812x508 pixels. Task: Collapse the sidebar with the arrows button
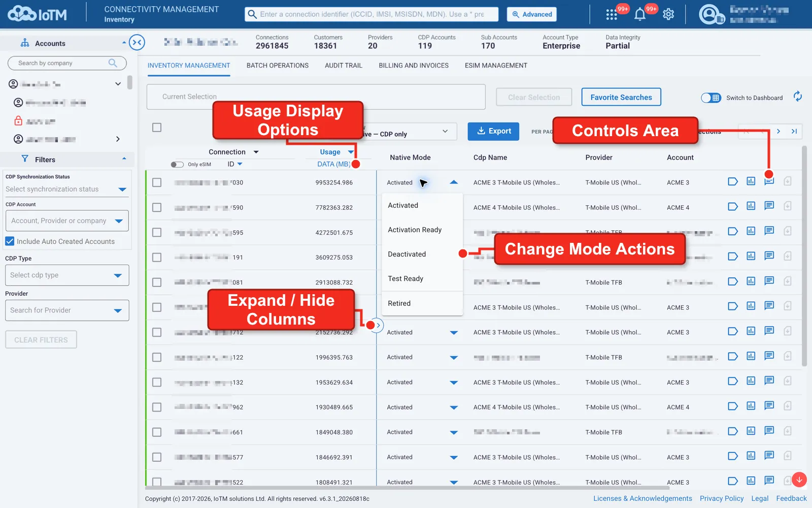click(x=137, y=43)
